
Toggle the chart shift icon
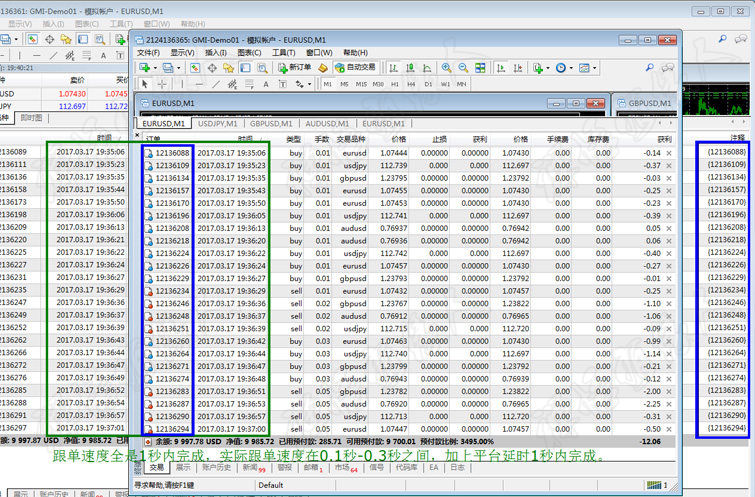[518, 68]
